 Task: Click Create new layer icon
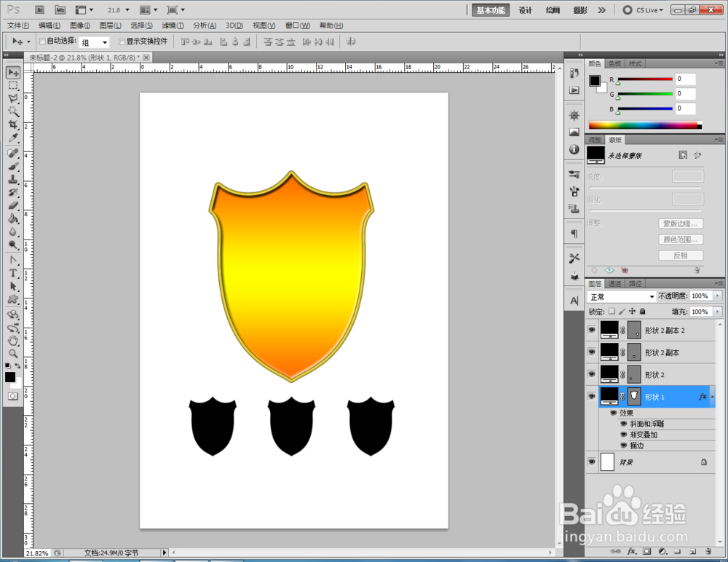[x=693, y=551]
